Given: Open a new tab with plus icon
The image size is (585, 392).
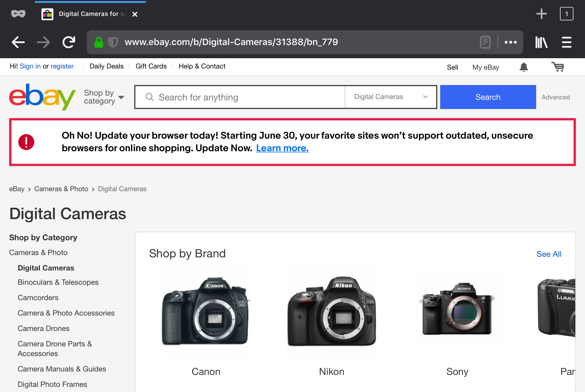Looking at the screenshot, I should [x=541, y=14].
